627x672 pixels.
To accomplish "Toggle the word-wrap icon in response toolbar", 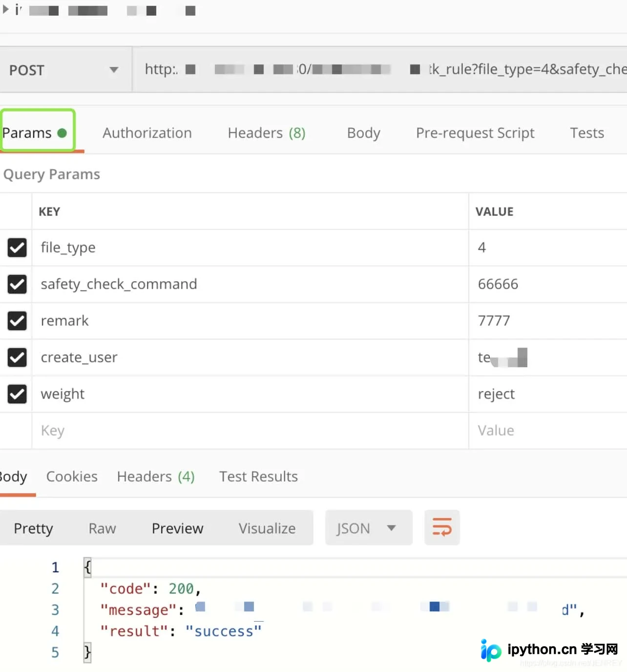I will point(442,527).
